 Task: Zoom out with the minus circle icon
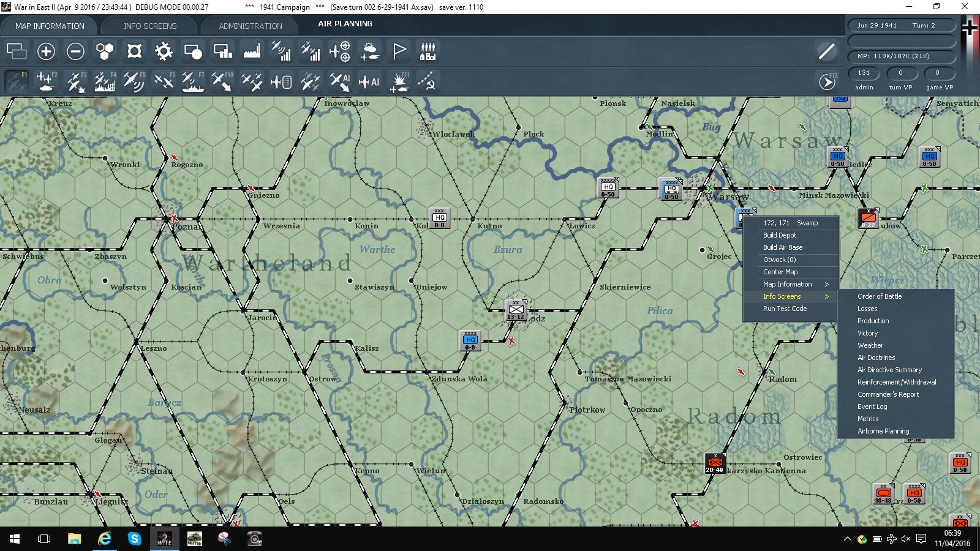point(75,51)
